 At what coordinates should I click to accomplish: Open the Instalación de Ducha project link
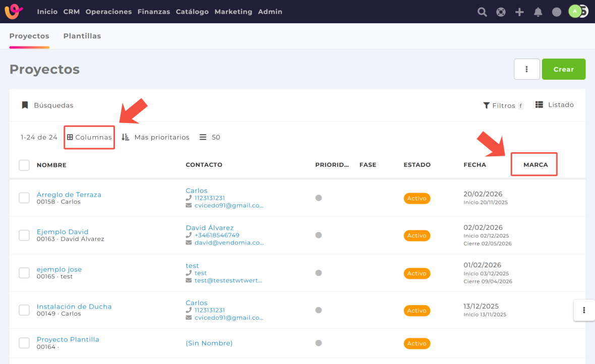pos(74,307)
